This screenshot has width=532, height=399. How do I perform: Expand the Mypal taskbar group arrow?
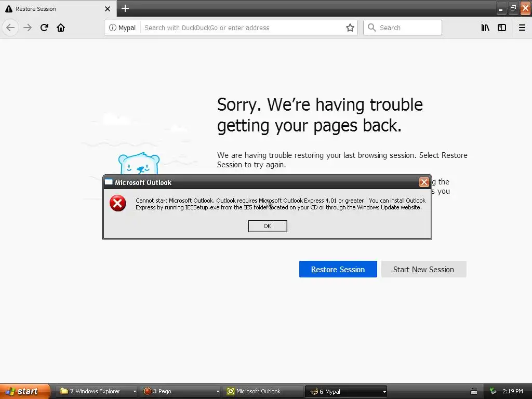[x=384, y=392]
